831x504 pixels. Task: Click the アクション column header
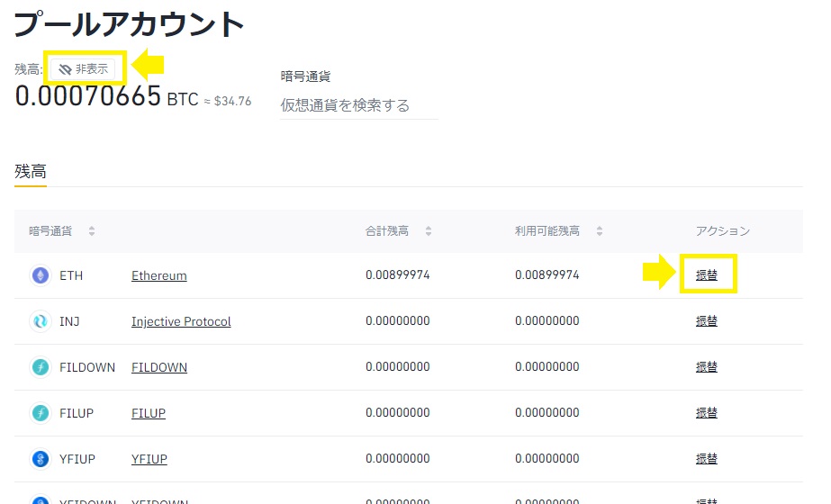click(723, 231)
